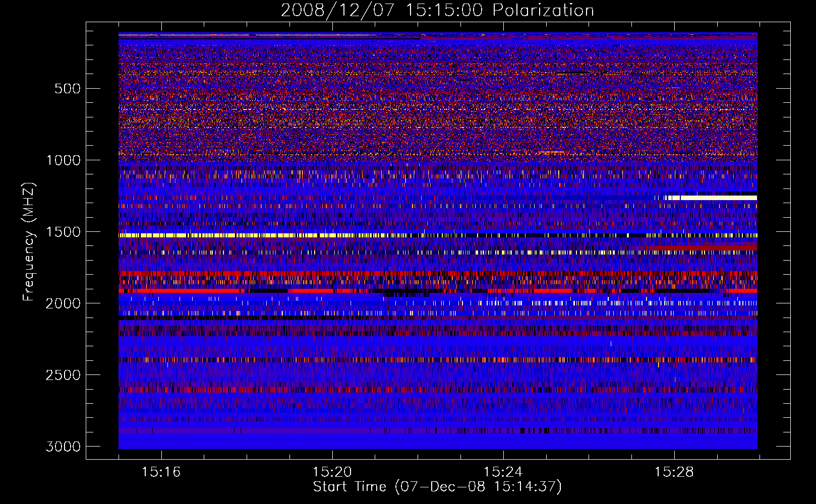Click the 15:24 time axis label
Screen dimensions: 816x504
503,472
